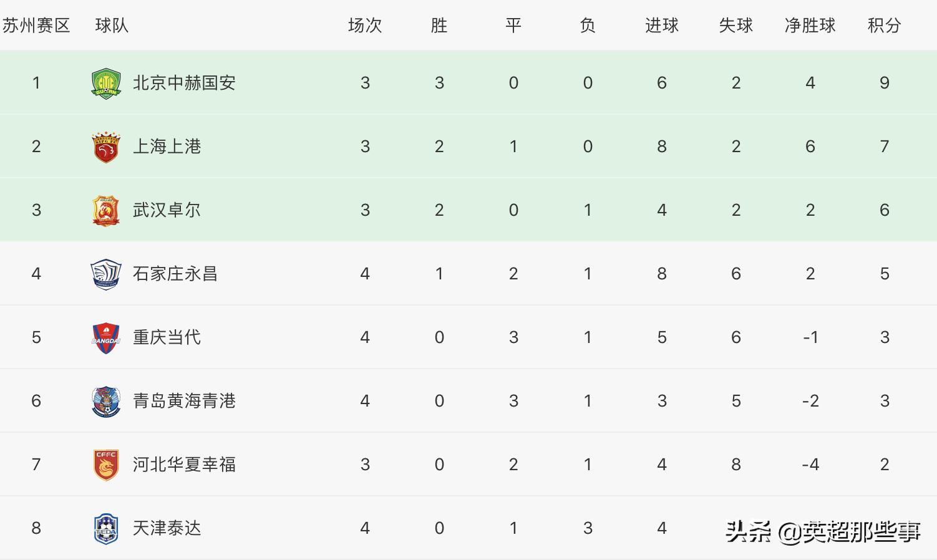Image resolution: width=937 pixels, height=560 pixels.
Task: Click the 场次 column header
Action: click(x=365, y=26)
